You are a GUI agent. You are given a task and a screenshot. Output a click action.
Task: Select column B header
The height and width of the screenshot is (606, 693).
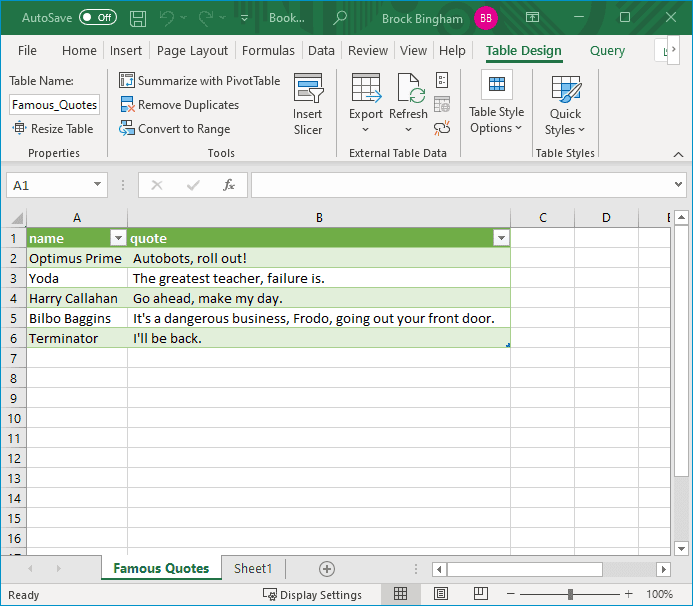tap(319, 217)
